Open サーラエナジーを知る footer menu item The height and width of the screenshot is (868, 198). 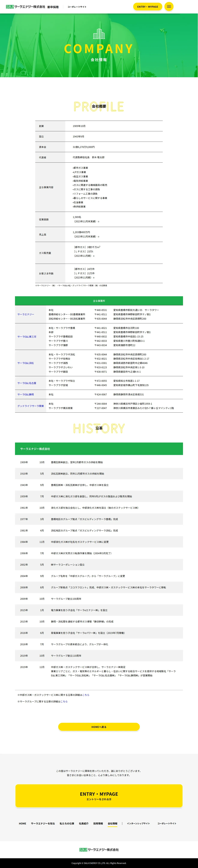pos(43,824)
